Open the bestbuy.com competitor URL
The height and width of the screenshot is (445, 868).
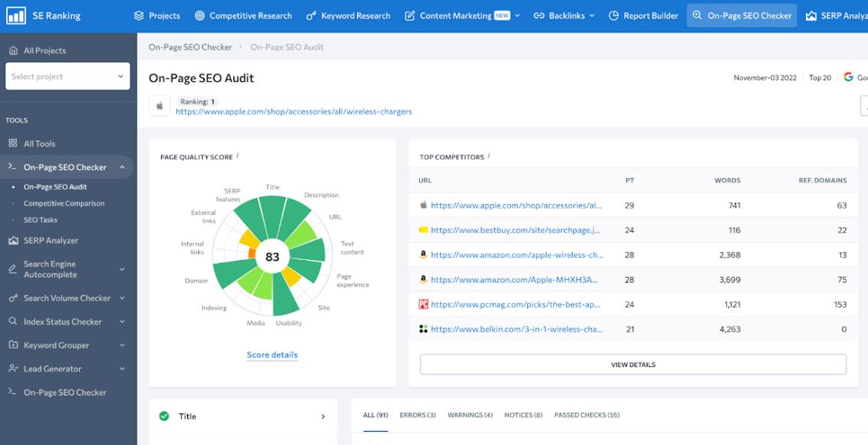516,230
